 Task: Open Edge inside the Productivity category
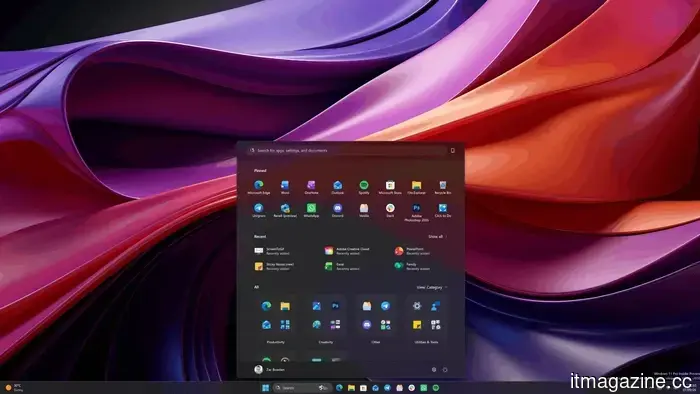click(267, 306)
